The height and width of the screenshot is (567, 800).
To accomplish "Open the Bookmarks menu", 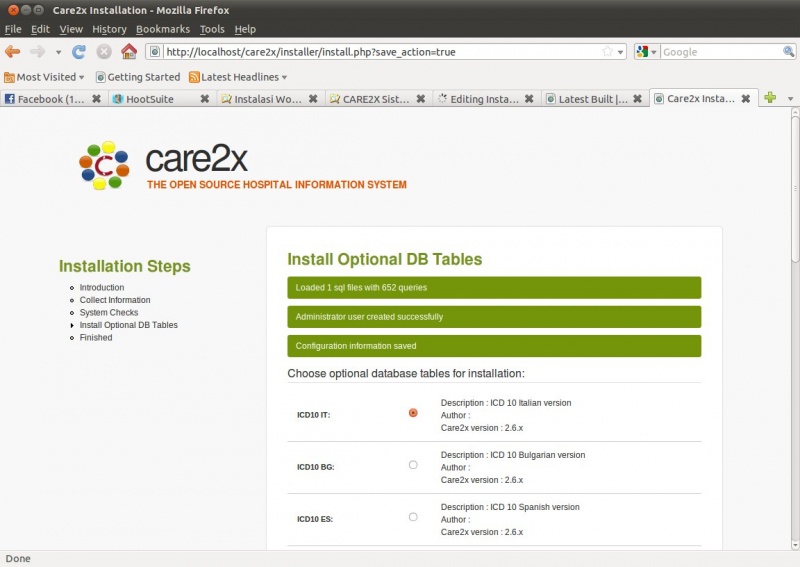I will tap(162, 29).
